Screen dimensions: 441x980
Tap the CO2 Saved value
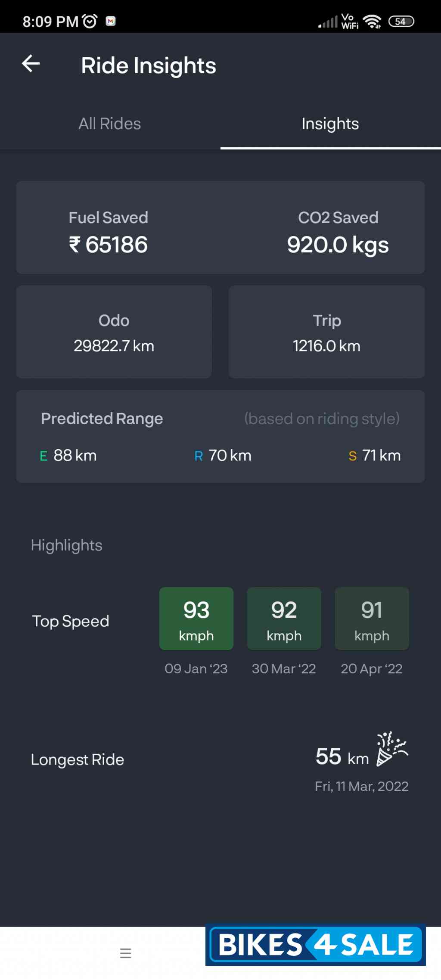click(x=338, y=244)
